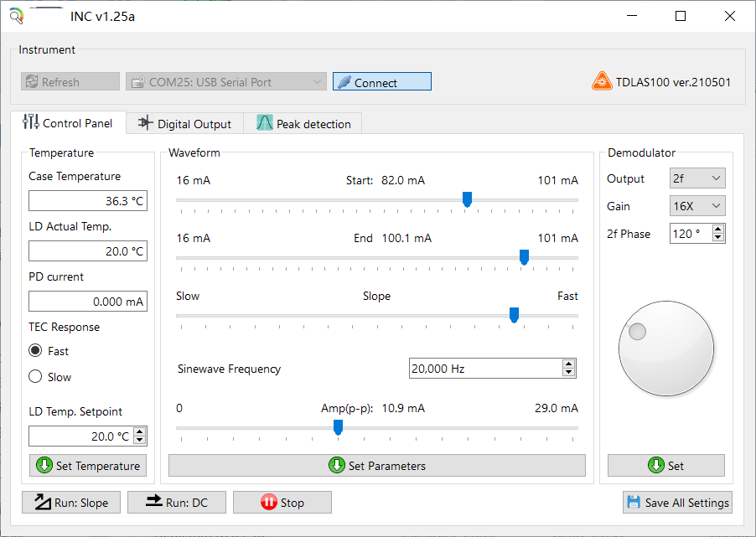This screenshot has width=756, height=537.
Task: Click the green arrow Set Temperature button
Action: point(88,466)
